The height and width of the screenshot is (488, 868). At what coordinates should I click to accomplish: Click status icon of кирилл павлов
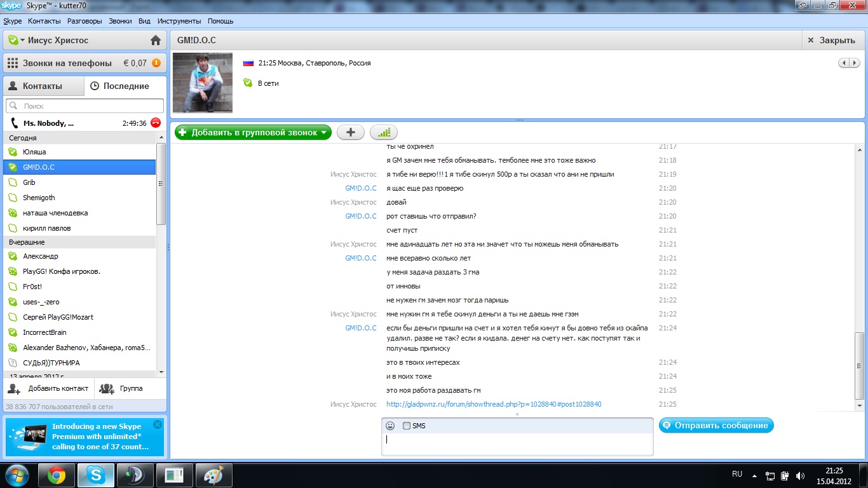[x=13, y=228]
